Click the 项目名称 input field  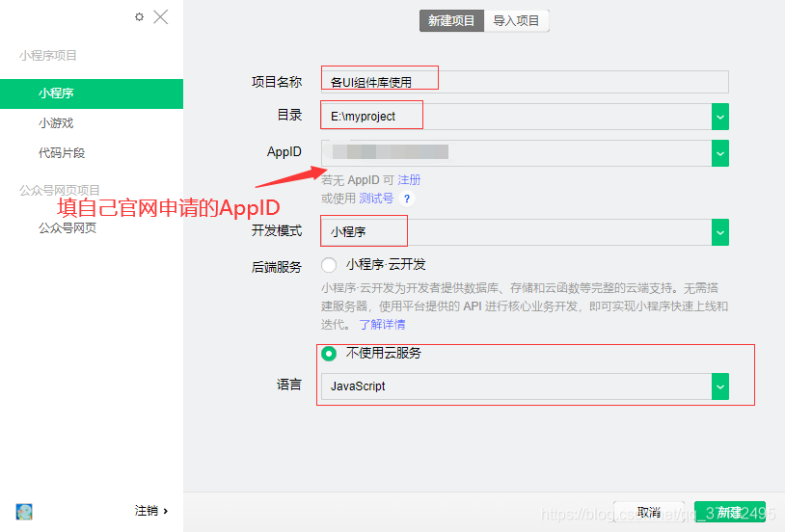coord(525,82)
